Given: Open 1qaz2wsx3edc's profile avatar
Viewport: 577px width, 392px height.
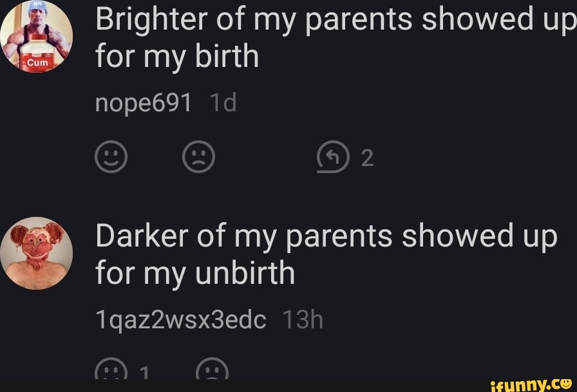Looking at the screenshot, I should tap(37, 253).
